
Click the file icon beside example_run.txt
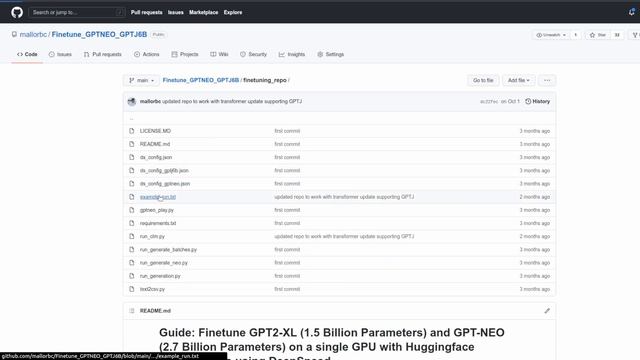point(131,197)
